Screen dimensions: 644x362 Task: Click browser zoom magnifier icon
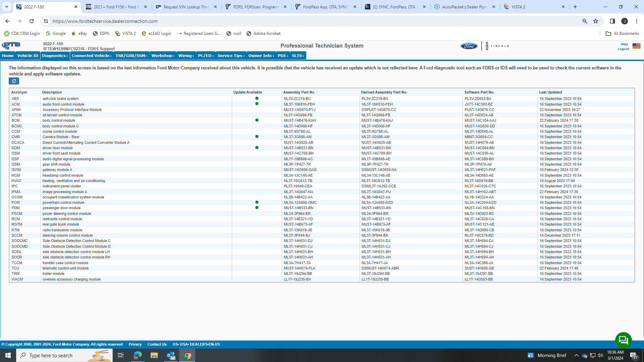(x=585, y=21)
